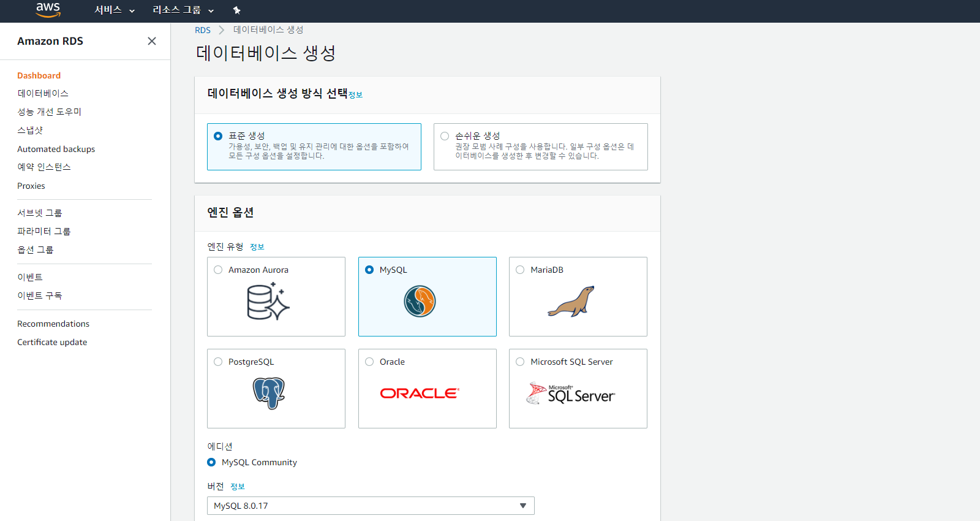This screenshot has height=521, width=980.
Task: Open Recommendations in the sidebar
Action: 53,324
